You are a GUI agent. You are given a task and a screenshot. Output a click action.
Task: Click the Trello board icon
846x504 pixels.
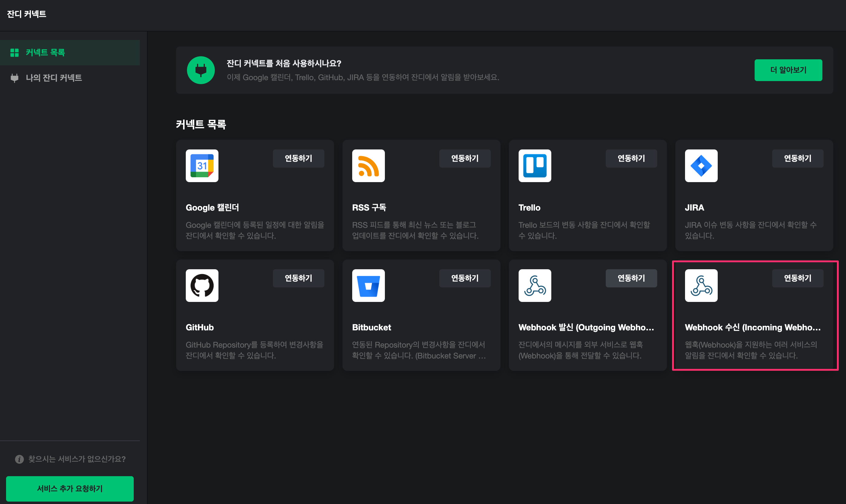click(535, 166)
